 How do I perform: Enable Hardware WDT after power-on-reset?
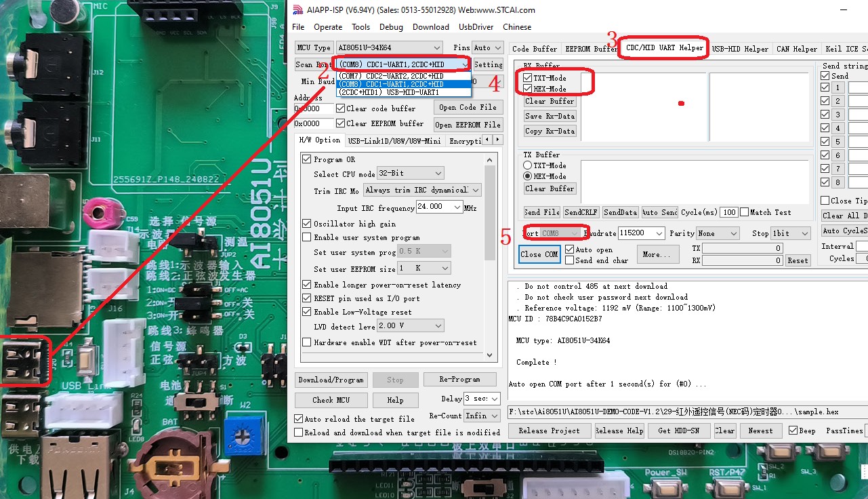point(307,342)
